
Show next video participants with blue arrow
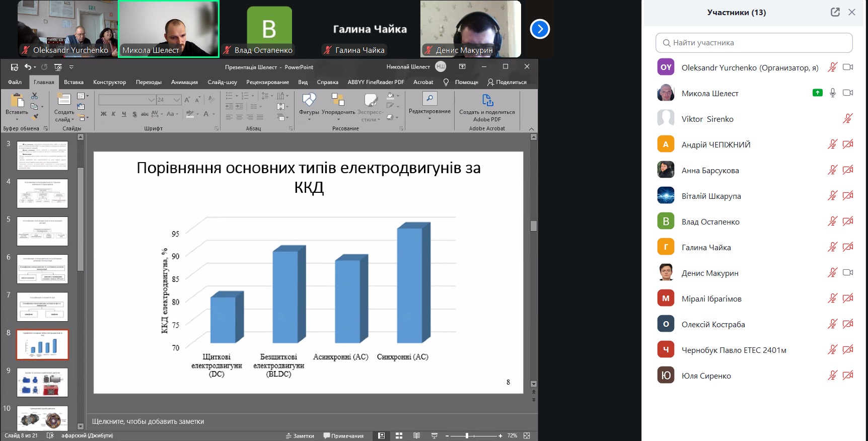tap(540, 29)
